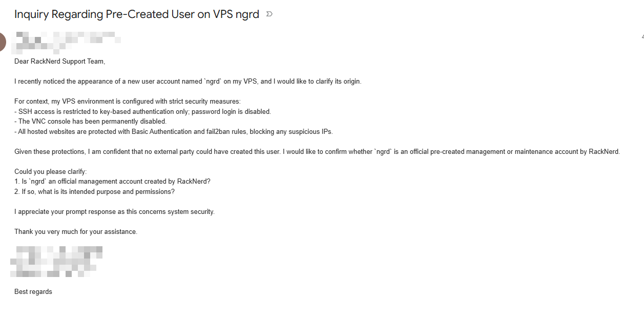Click the Basic Authentication and fail2ban line

(173, 131)
